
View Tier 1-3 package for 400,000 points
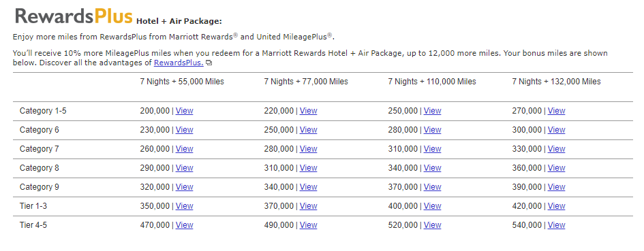[433, 206]
